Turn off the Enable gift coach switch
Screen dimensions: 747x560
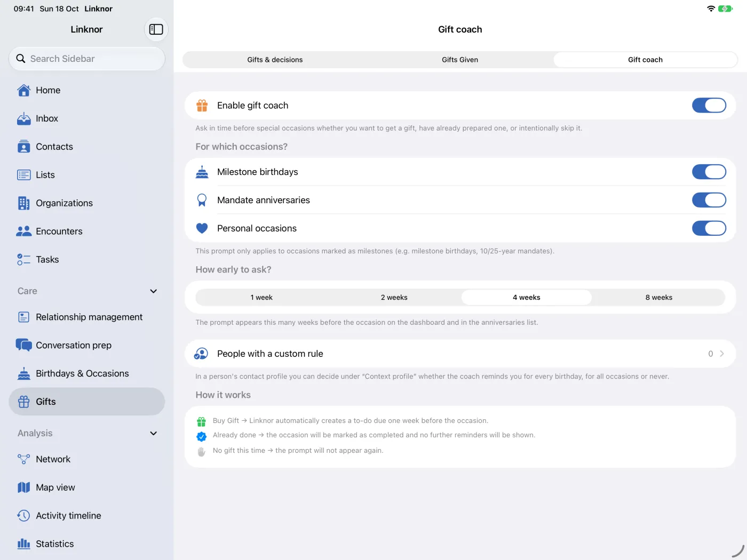709,106
